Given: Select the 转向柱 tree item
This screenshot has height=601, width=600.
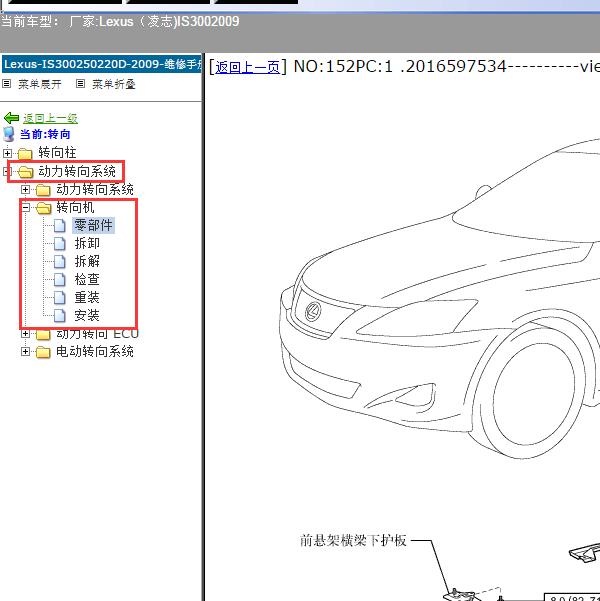Looking at the screenshot, I should pyautogui.click(x=57, y=153).
